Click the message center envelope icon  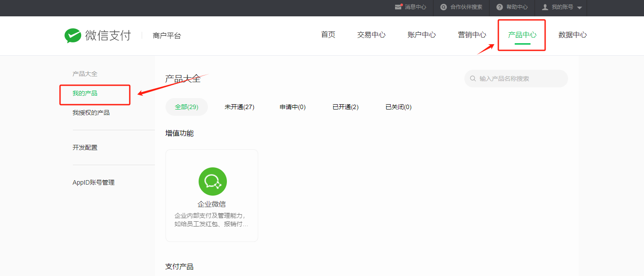[399, 7]
